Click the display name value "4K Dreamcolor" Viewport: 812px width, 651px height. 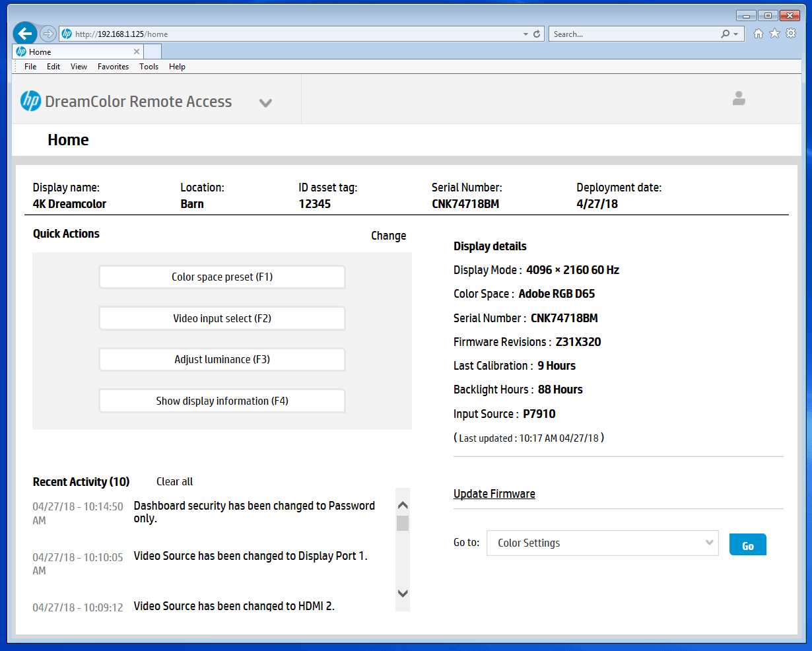69,204
